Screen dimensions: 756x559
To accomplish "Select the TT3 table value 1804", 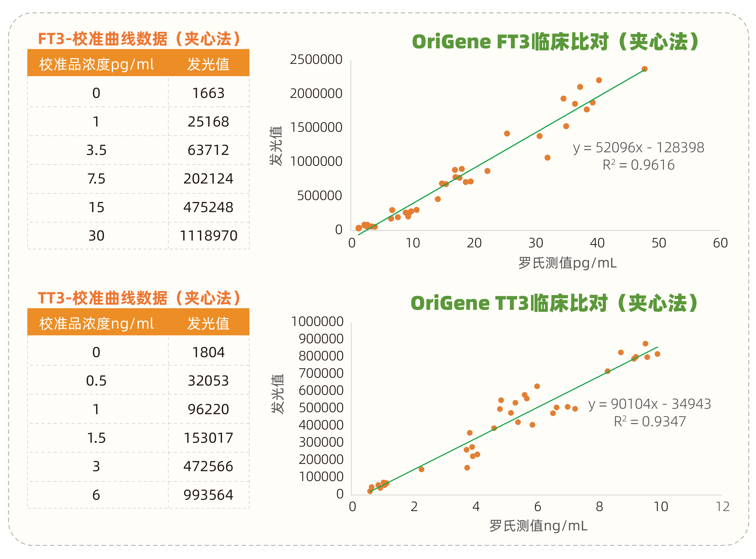I will pos(208,352).
